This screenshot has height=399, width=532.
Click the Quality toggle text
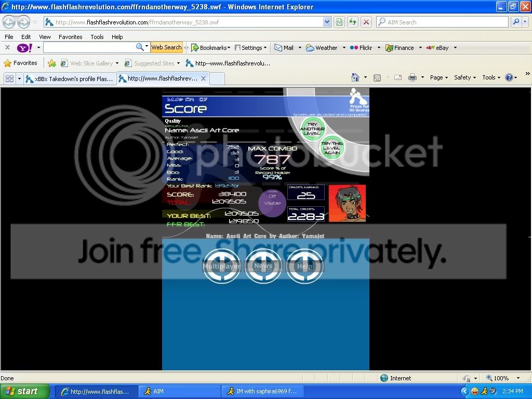(x=173, y=121)
